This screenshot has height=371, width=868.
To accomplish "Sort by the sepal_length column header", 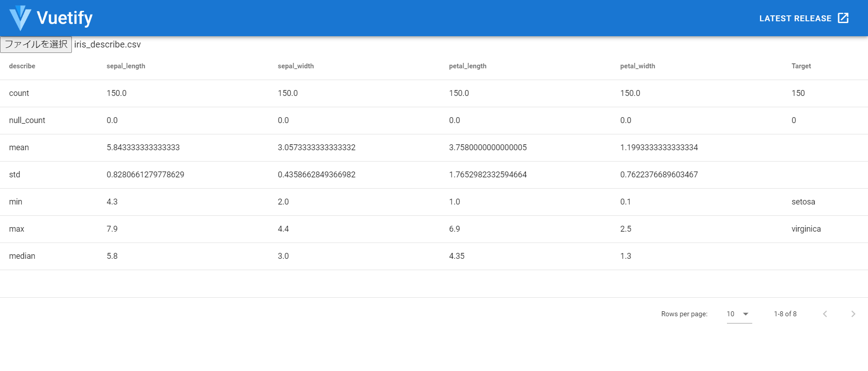I will [126, 66].
